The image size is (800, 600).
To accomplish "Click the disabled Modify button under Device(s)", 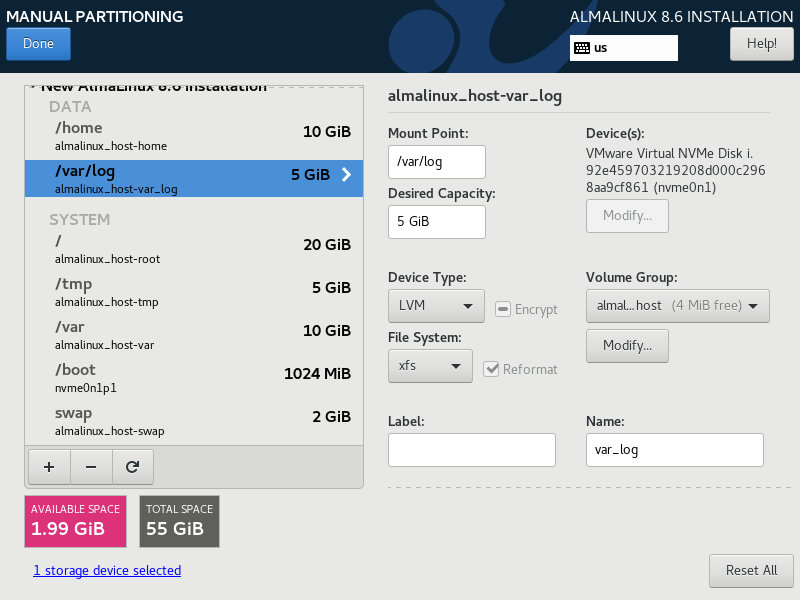I will (627, 216).
